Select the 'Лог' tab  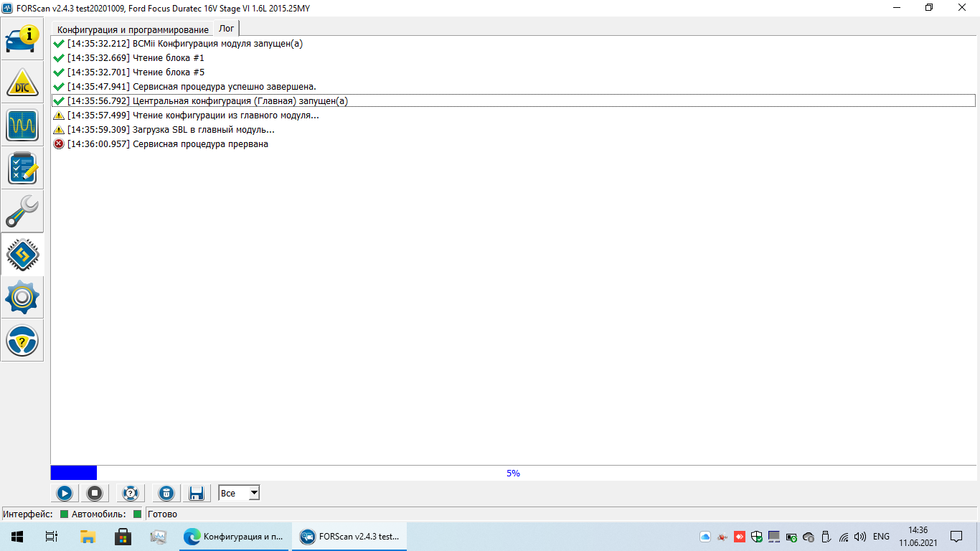click(x=226, y=29)
